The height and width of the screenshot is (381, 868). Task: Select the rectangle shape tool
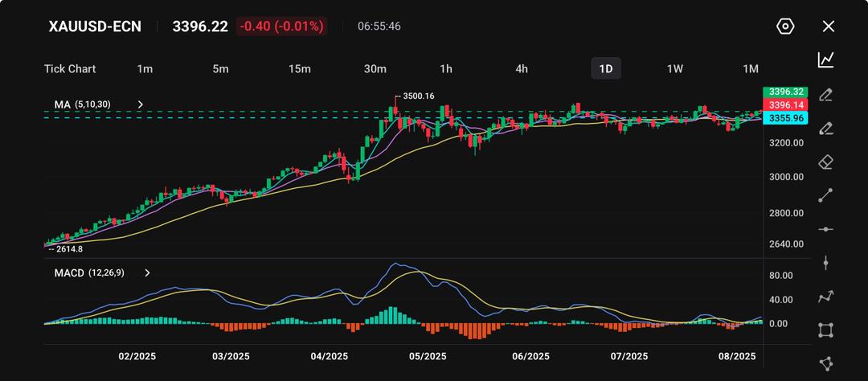click(825, 330)
